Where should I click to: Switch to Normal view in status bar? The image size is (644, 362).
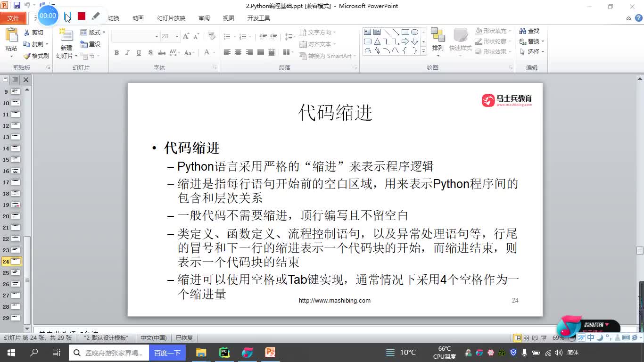518,338
